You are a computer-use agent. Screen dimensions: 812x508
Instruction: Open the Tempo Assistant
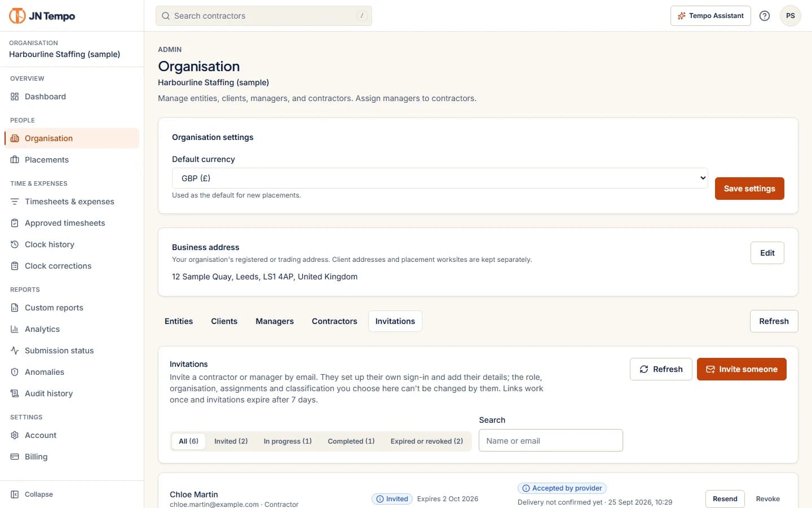pos(710,16)
